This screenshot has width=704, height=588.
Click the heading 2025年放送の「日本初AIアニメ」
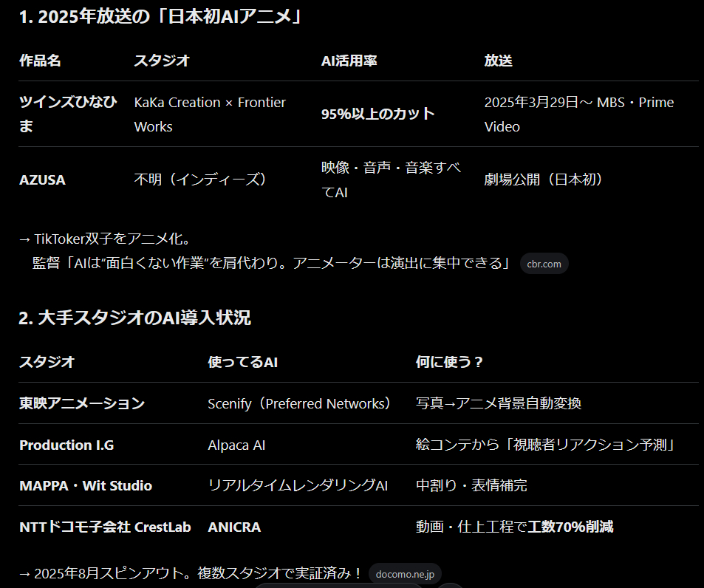coord(160,18)
